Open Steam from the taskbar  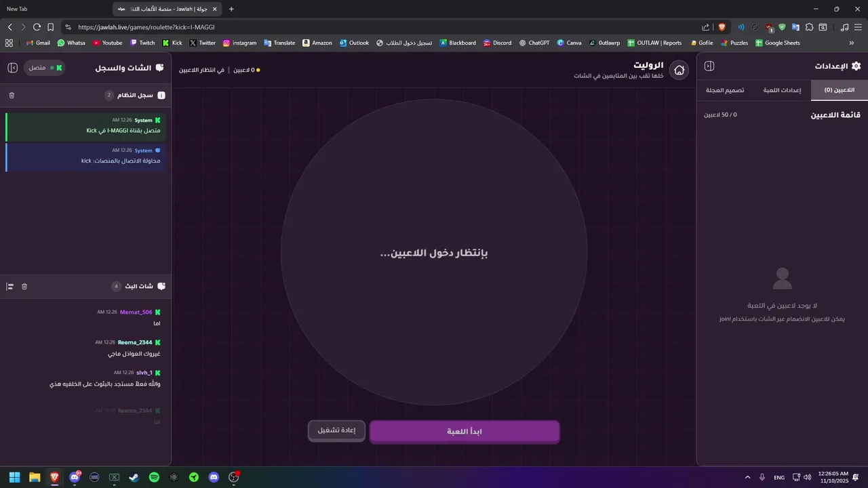click(134, 477)
